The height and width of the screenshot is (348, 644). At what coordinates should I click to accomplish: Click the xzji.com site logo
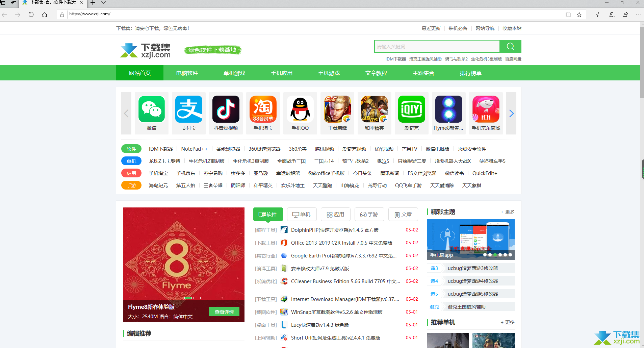[x=145, y=51]
